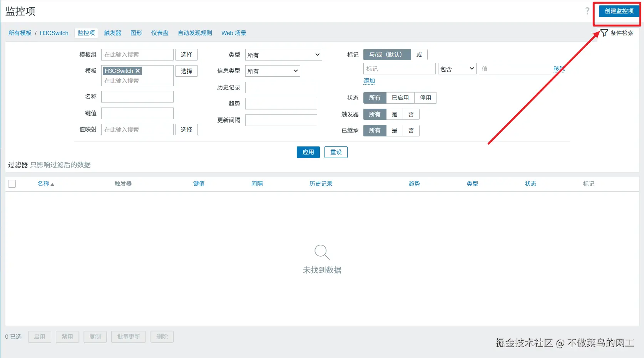This screenshot has width=644, height=358.
Task: Set 触发器 filter to 否
Action: pyautogui.click(x=411, y=114)
